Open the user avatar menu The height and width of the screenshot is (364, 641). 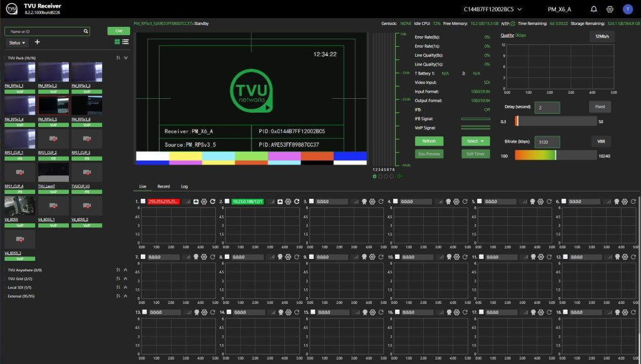(627, 9)
